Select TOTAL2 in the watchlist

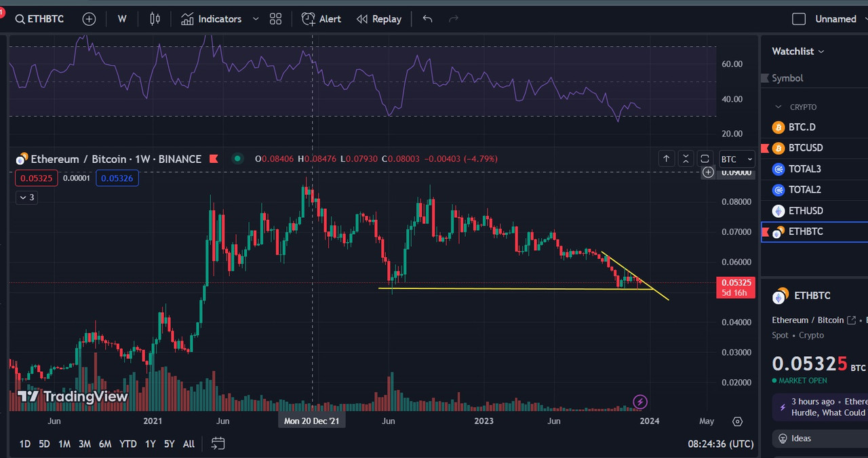pyautogui.click(x=814, y=189)
